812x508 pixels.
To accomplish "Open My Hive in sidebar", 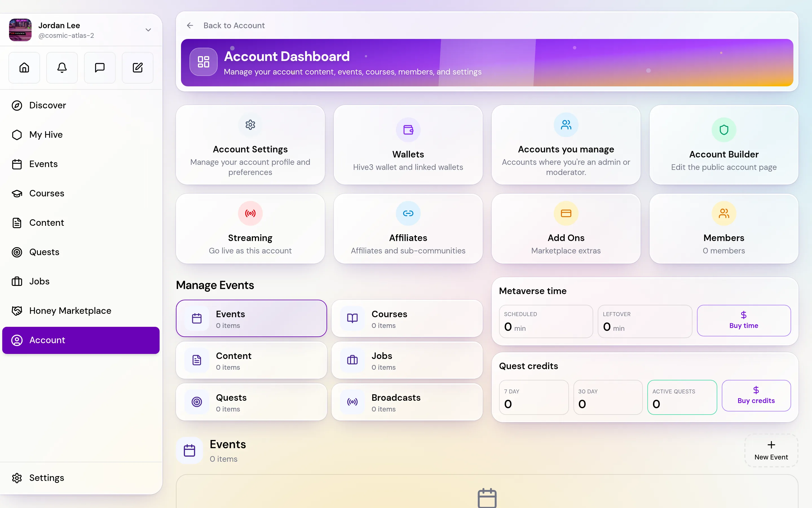I will click(81, 135).
